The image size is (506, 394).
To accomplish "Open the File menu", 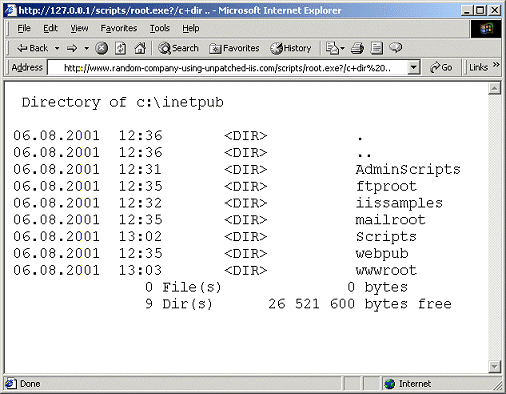I will 24,28.
